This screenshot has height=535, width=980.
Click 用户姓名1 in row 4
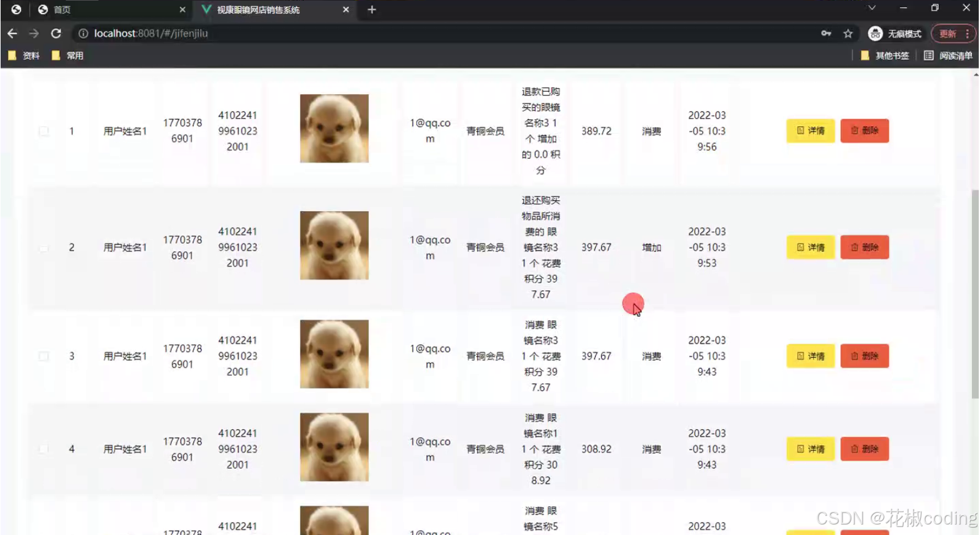pyautogui.click(x=125, y=449)
